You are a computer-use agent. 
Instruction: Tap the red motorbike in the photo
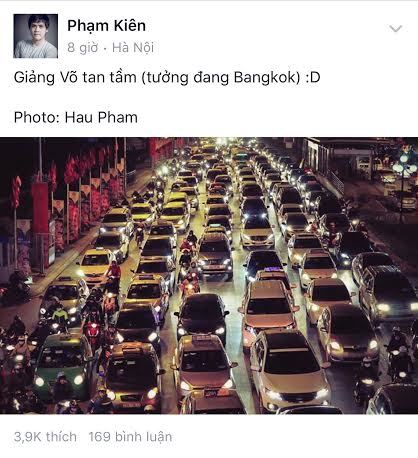pos(92,330)
